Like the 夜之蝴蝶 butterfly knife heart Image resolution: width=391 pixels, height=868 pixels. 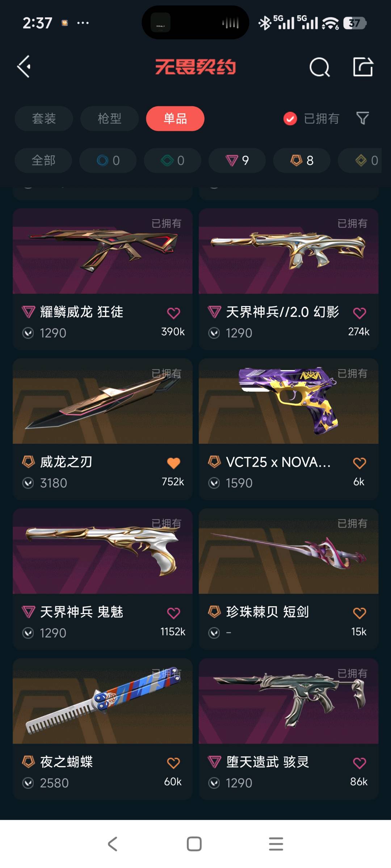(x=173, y=763)
